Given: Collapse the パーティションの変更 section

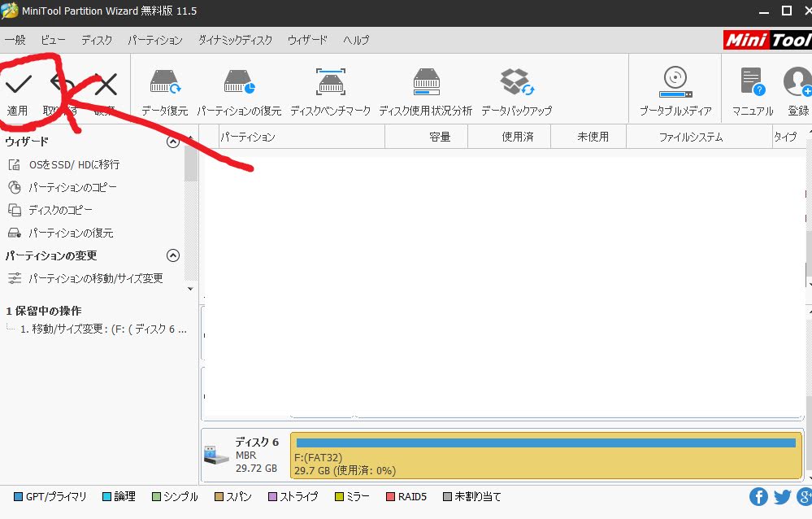Looking at the screenshot, I should click(173, 255).
